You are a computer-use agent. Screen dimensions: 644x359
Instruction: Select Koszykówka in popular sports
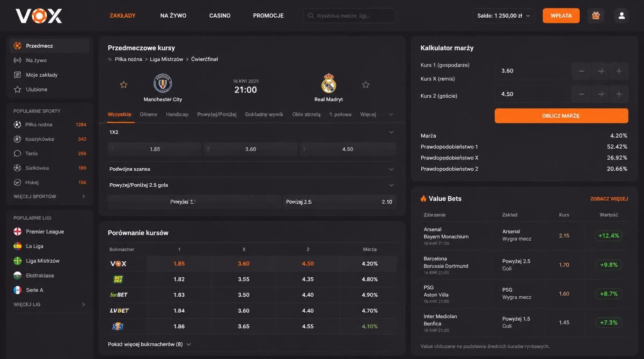coord(50,139)
